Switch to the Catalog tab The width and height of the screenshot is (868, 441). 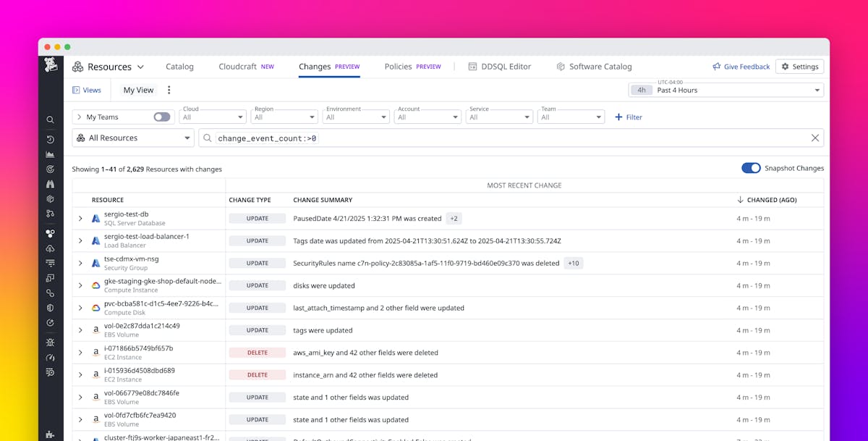coord(179,66)
